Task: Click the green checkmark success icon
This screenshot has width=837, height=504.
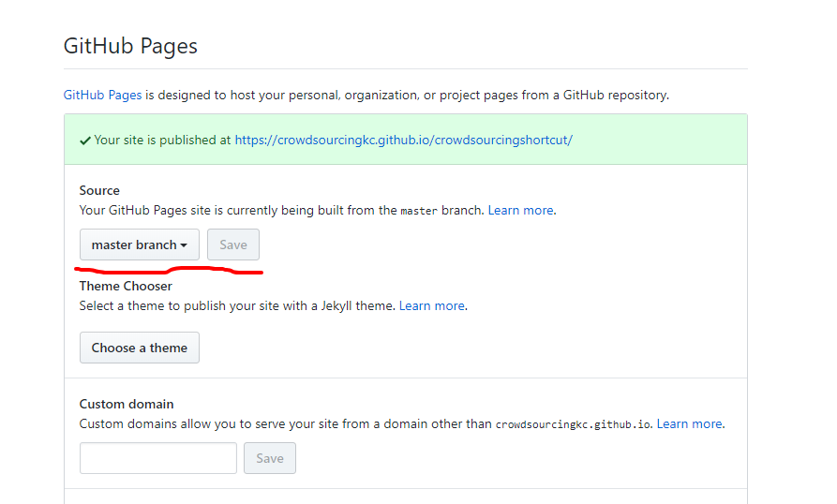Action: (85, 141)
